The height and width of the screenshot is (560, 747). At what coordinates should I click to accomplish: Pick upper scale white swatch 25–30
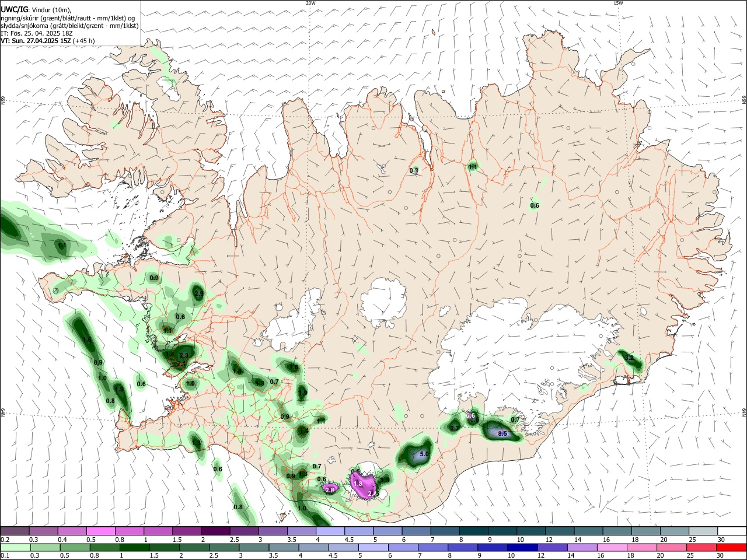pyautogui.click(x=704, y=531)
